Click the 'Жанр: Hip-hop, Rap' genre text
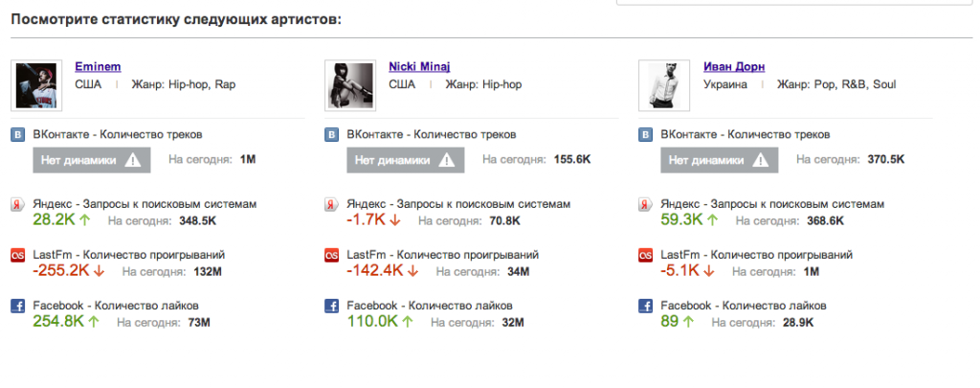Image resolution: width=980 pixels, height=388 pixels. 183,84
